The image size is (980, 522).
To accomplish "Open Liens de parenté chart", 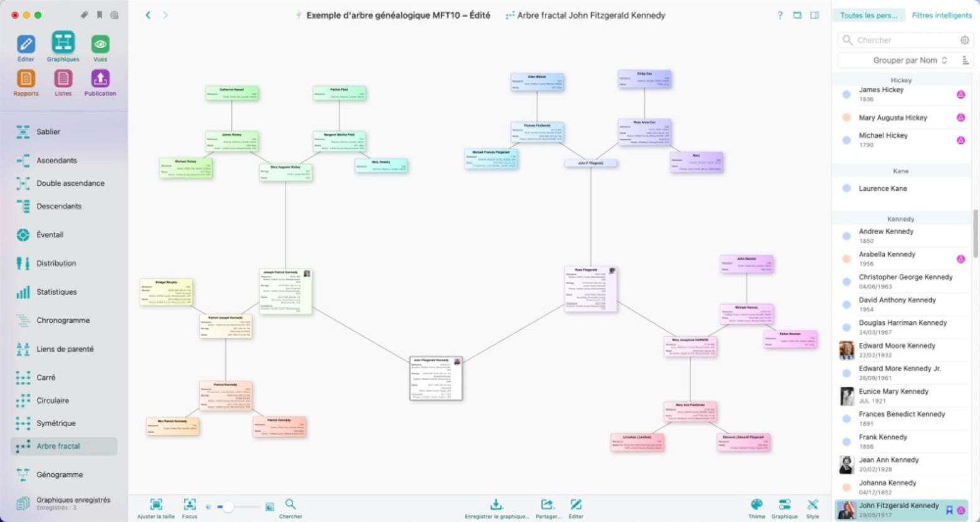I will tap(63, 349).
